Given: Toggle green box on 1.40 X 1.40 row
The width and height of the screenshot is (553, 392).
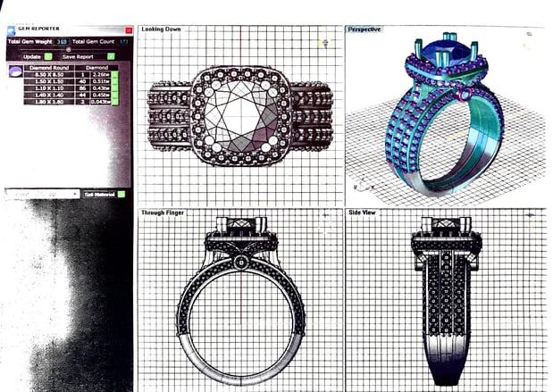Looking at the screenshot, I should click(x=115, y=96).
